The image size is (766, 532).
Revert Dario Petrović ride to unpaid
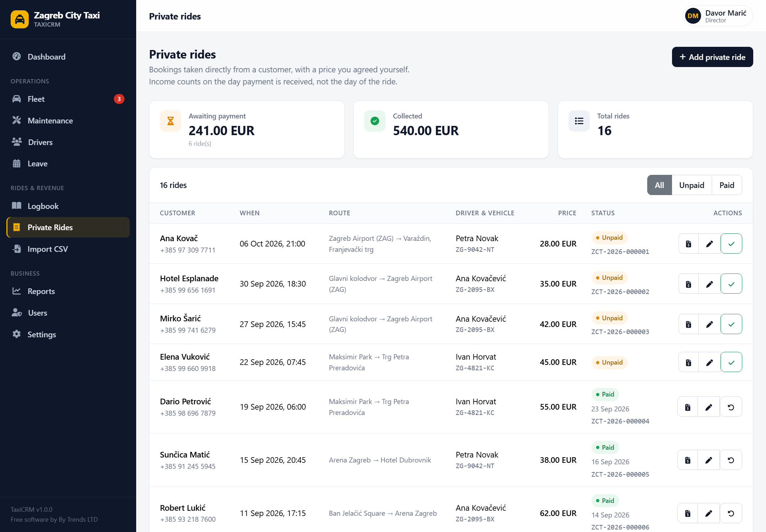pos(731,407)
